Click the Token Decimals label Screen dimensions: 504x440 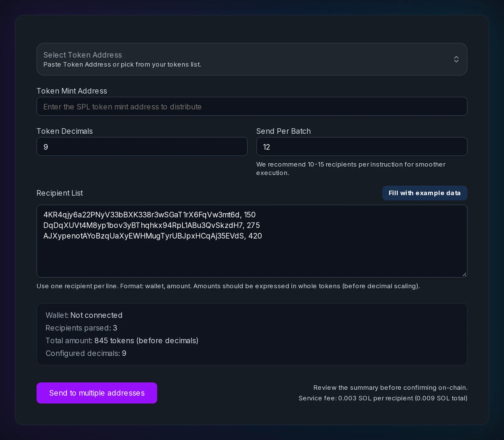(65, 131)
